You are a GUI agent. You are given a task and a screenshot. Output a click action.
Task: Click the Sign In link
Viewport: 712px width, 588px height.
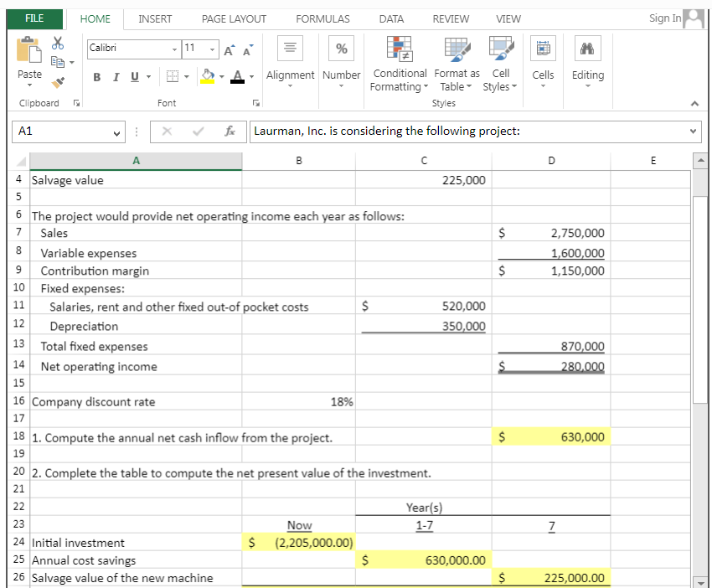coord(665,18)
